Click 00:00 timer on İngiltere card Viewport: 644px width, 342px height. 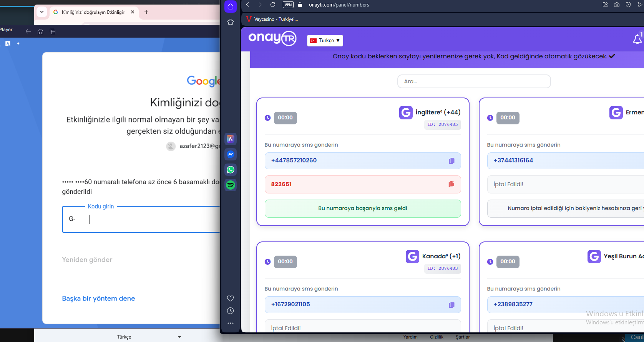[285, 118]
